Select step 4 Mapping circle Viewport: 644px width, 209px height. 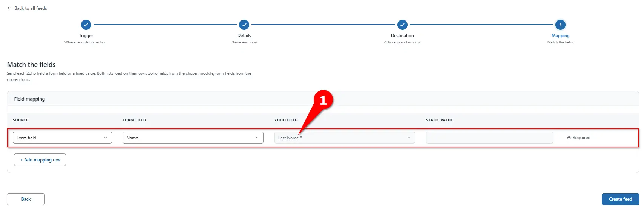[x=560, y=25]
